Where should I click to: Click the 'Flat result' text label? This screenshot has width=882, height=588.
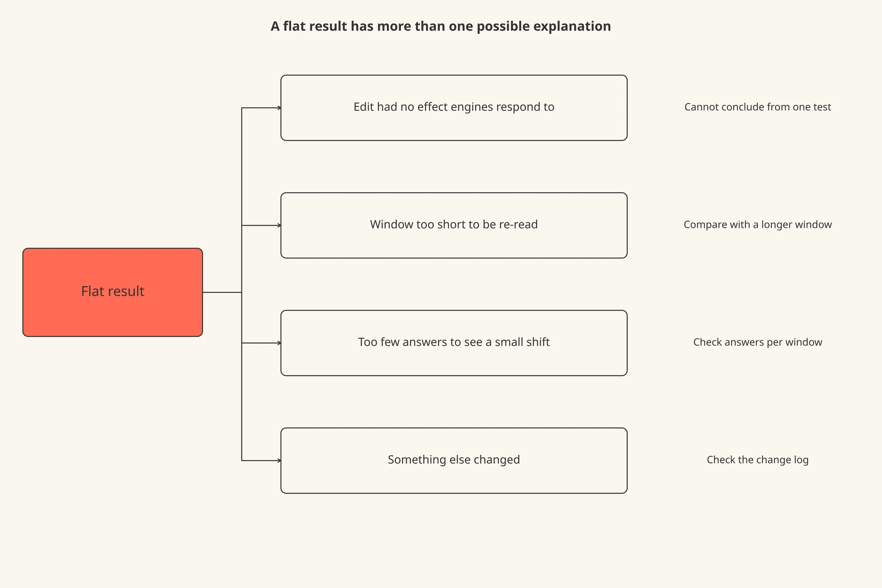112,291
